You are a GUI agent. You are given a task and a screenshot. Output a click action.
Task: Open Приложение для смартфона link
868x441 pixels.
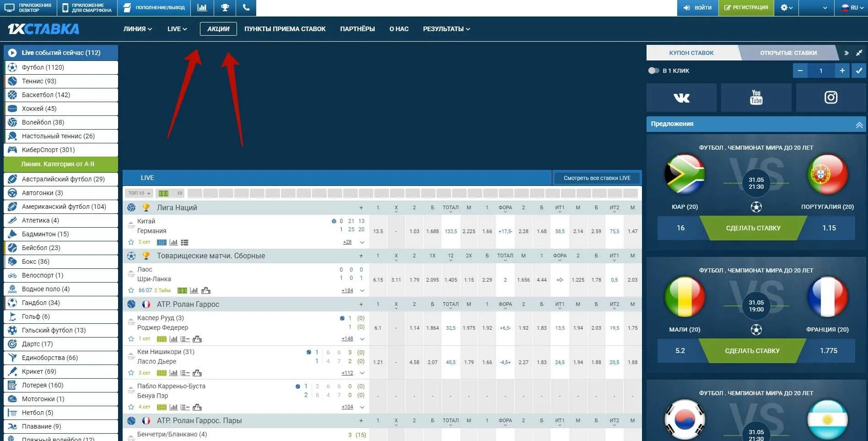(87, 8)
